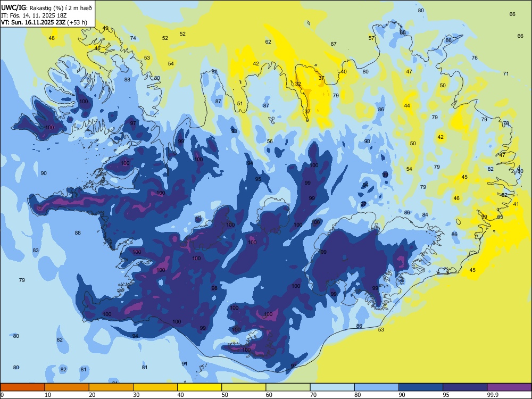Select the light blue 80–90 legend swatch
532x399 pixels.
pos(376,387)
